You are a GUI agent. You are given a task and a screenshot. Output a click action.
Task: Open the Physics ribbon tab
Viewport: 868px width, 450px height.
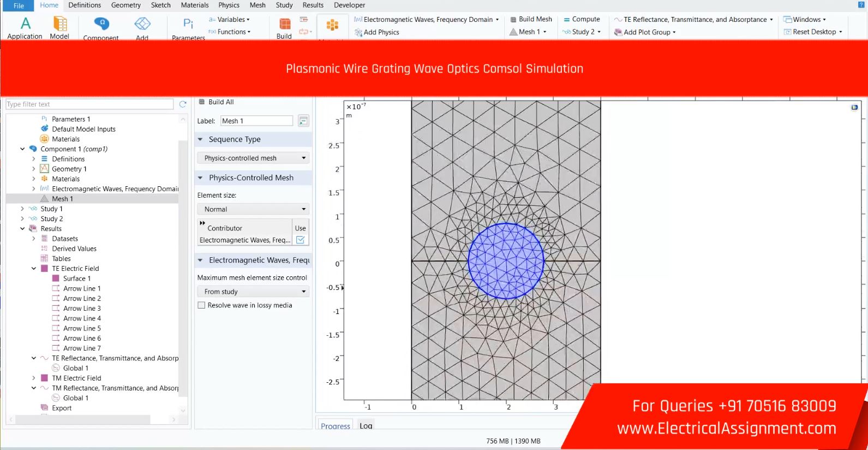(229, 5)
